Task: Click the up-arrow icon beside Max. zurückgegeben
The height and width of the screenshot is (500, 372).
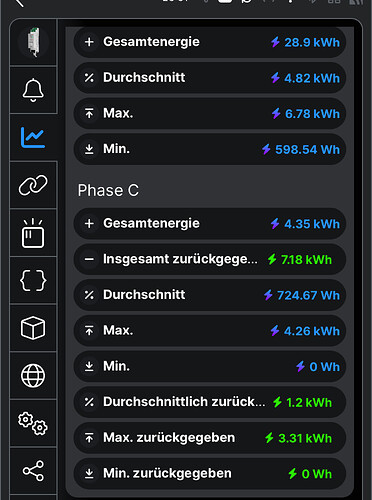Action: (89, 438)
